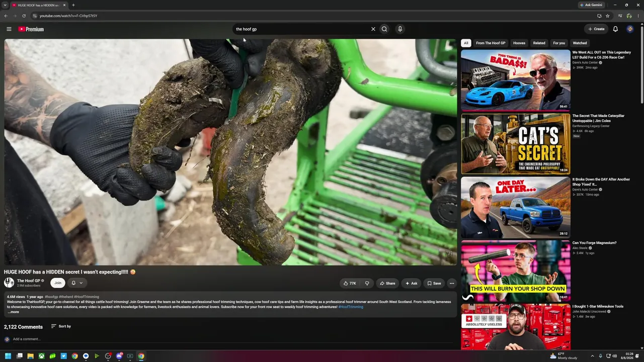Screen dimensions: 644x362
Task: Reload the YouTube page
Action: tap(24, 16)
